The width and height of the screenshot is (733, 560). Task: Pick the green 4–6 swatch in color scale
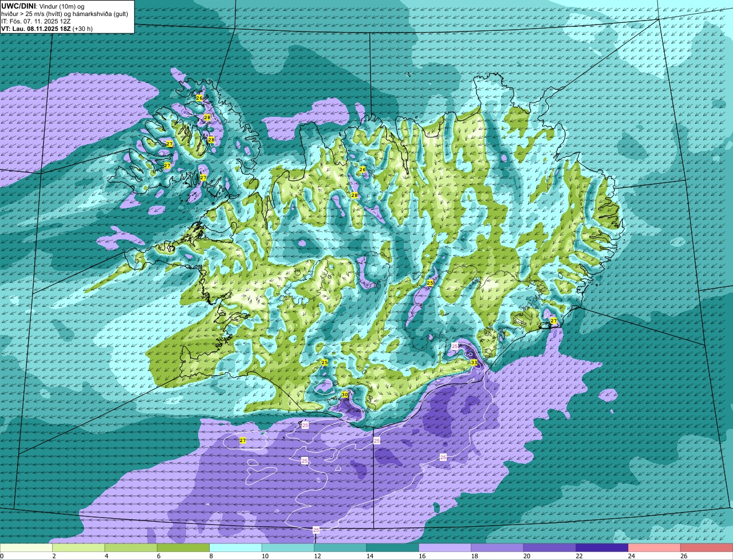[131, 548]
